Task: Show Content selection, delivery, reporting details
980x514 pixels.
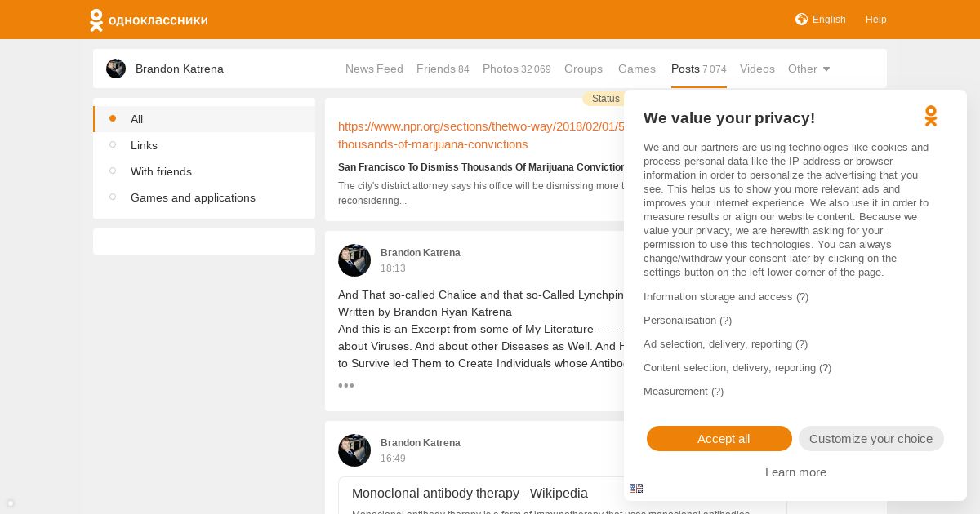Action: pos(737,368)
